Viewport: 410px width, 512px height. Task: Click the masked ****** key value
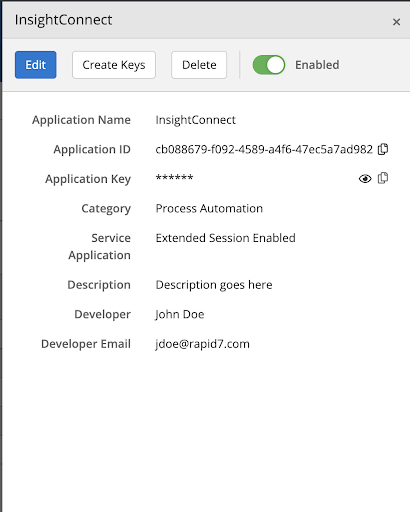(174, 178)
